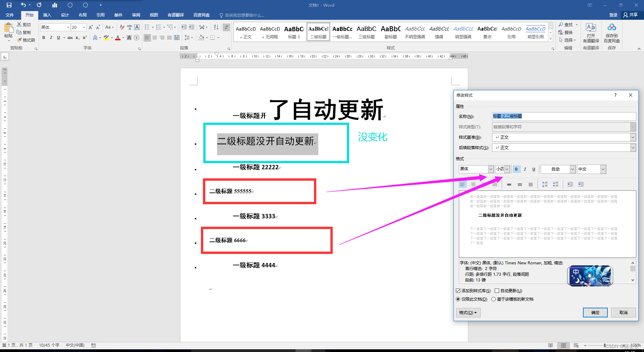Click the phonetic guide (wén) icon

[129, 27]
